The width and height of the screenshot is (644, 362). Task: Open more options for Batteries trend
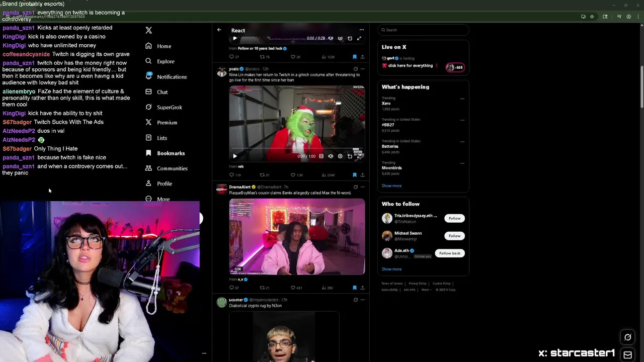point(462,142)
